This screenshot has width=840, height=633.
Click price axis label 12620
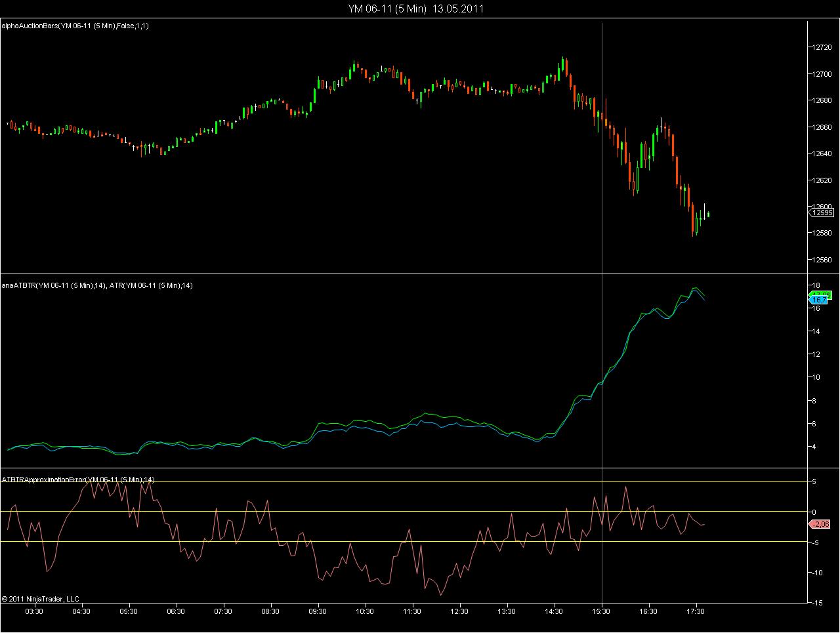click(823, 180)
